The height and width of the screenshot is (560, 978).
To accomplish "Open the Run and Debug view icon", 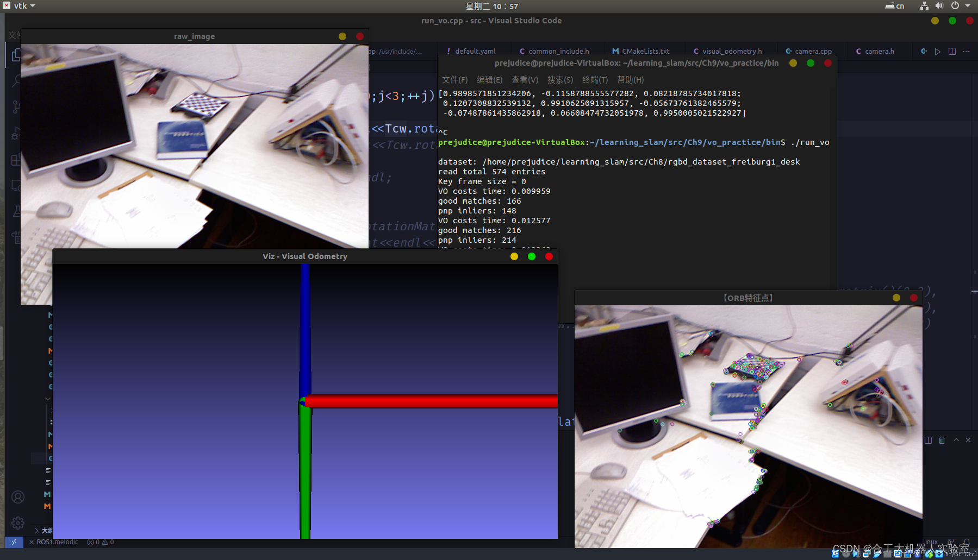I will 16,133.
